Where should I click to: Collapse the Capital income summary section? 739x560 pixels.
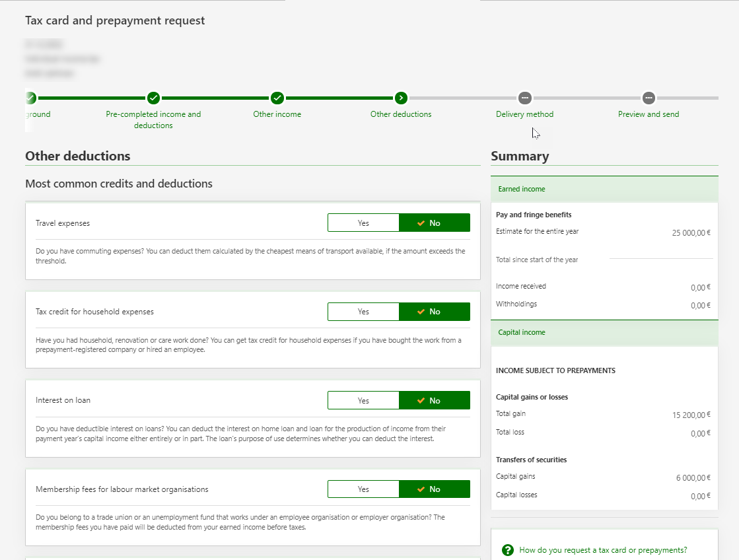click(604, 332)
